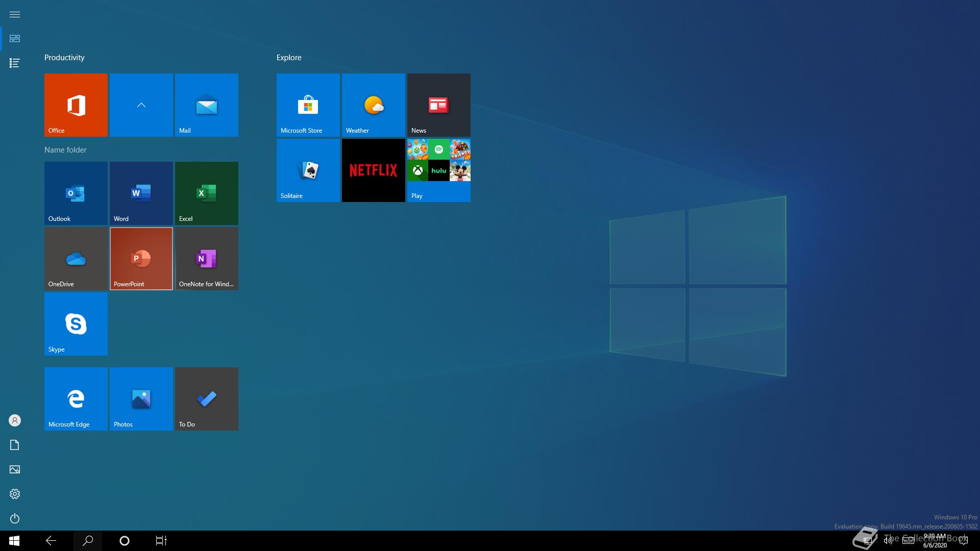Open Task View on taskbar
Viewport: 980px width, 551px height.
(161, 541)
